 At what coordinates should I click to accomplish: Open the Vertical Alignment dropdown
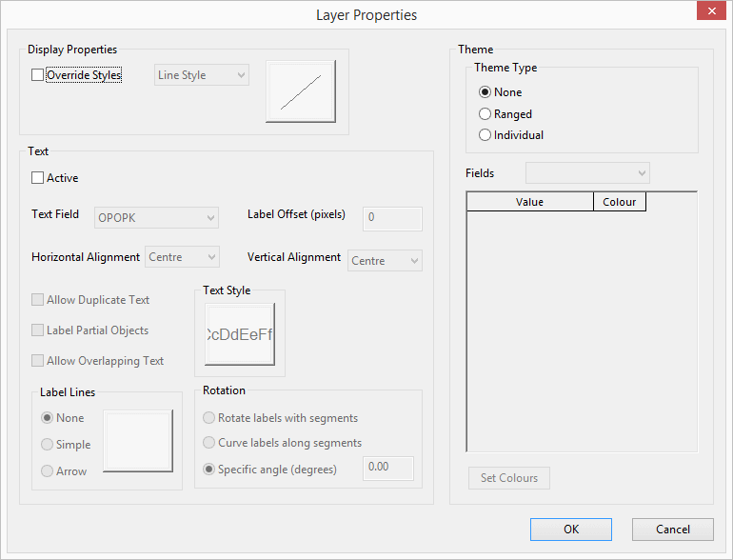click(x=385, y=261)
